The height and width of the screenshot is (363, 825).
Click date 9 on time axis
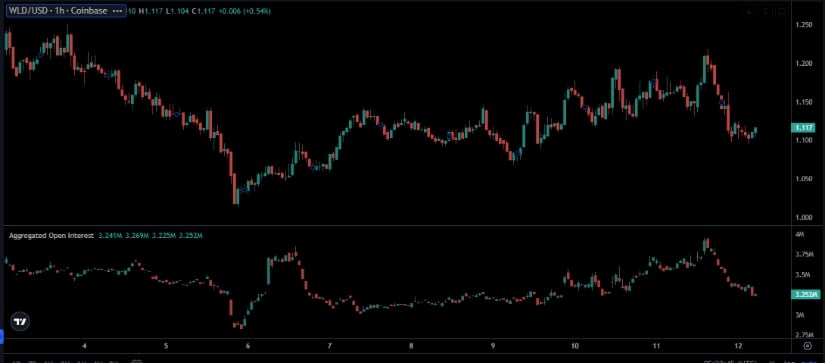pos(493,346)
